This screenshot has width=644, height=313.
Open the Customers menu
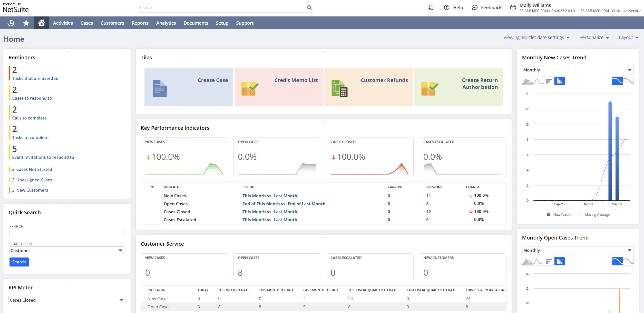pyautogui.click(x=112, y=23)
